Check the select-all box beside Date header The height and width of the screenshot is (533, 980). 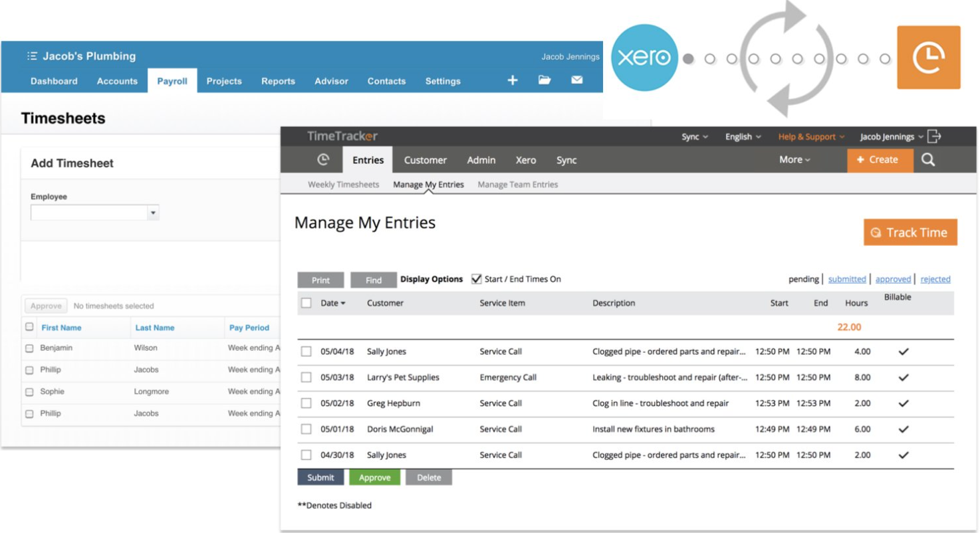(x=306, y=303)
